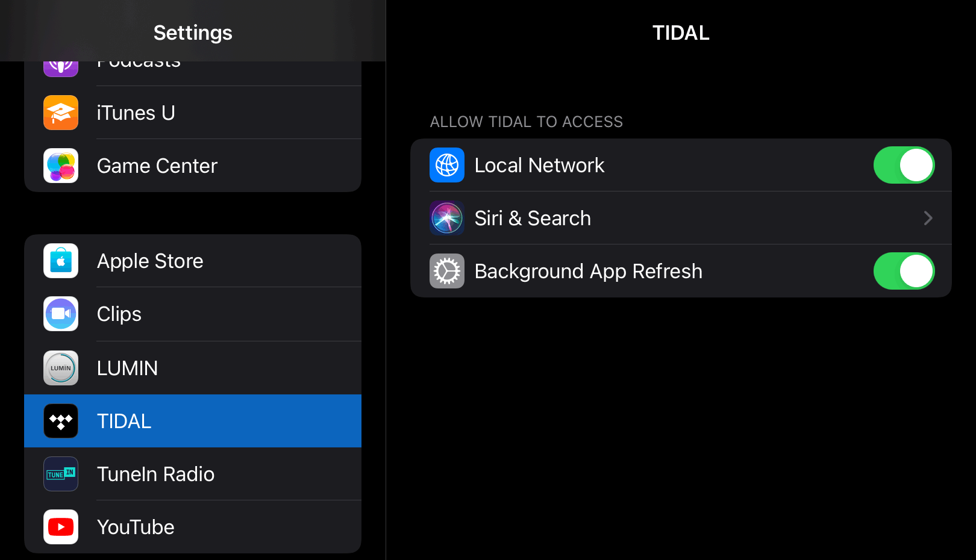
Task: Open the Apple Store app icon
Action: coord(60,261)
